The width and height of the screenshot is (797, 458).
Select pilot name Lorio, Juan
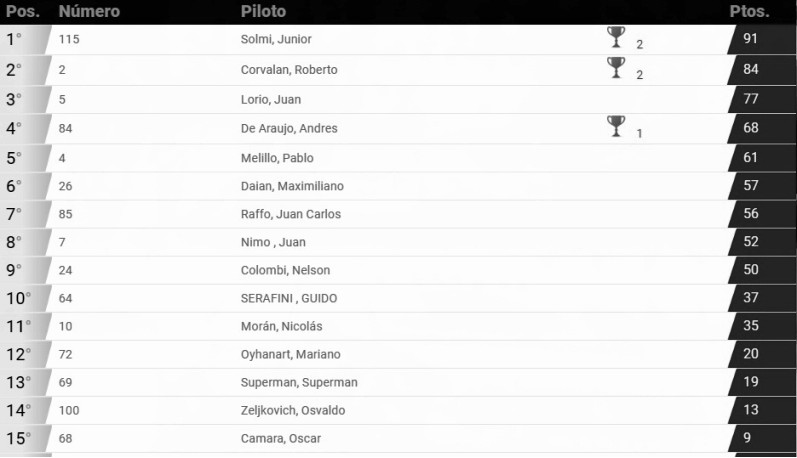(x=271, y=99)
